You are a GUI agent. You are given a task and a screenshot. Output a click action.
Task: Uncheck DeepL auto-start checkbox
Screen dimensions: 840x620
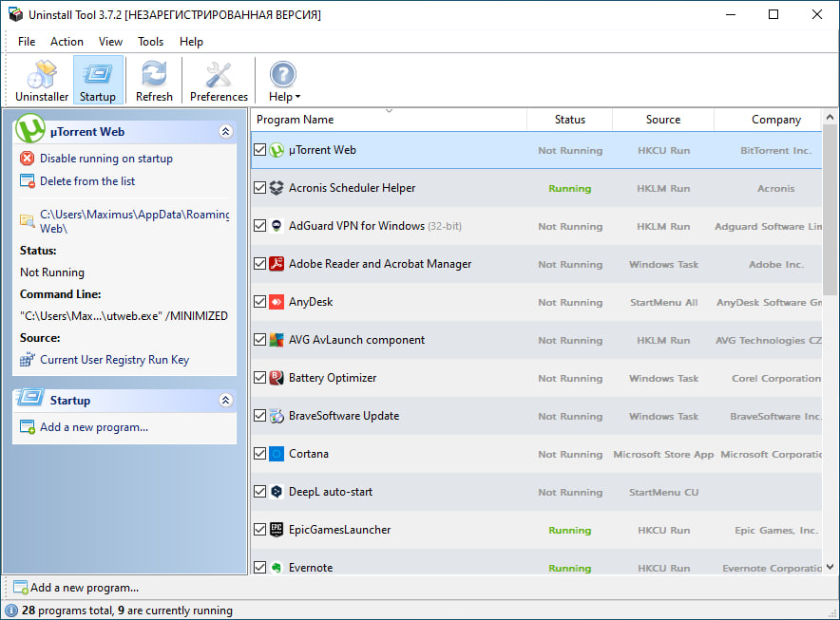point(259,492)
